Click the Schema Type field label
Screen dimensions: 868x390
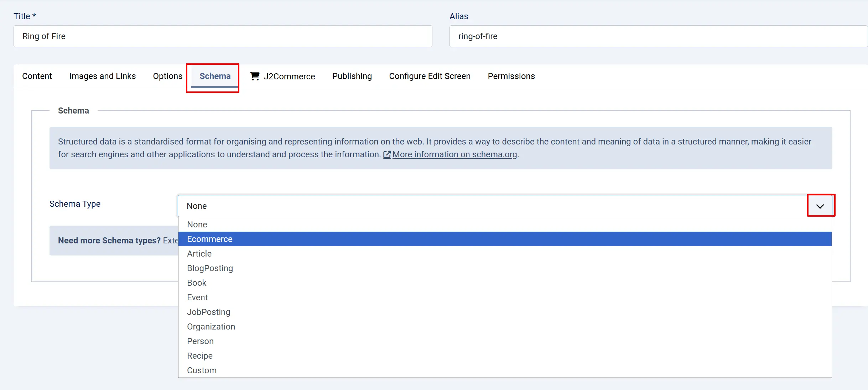click(x=75, y=204)
